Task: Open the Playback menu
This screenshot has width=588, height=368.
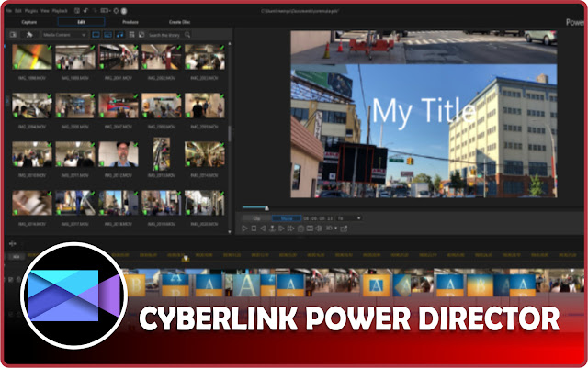Action: pos(60,11)
